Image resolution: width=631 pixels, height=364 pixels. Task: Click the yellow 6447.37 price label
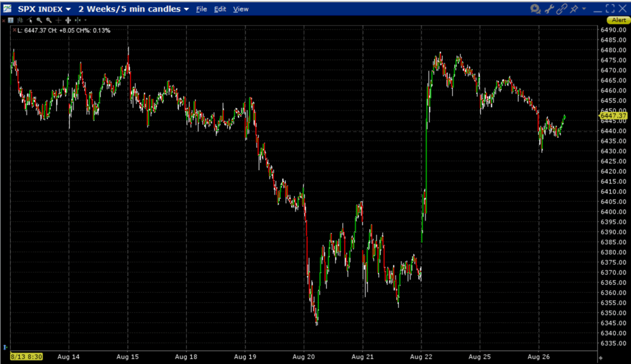tap(613, 115)
